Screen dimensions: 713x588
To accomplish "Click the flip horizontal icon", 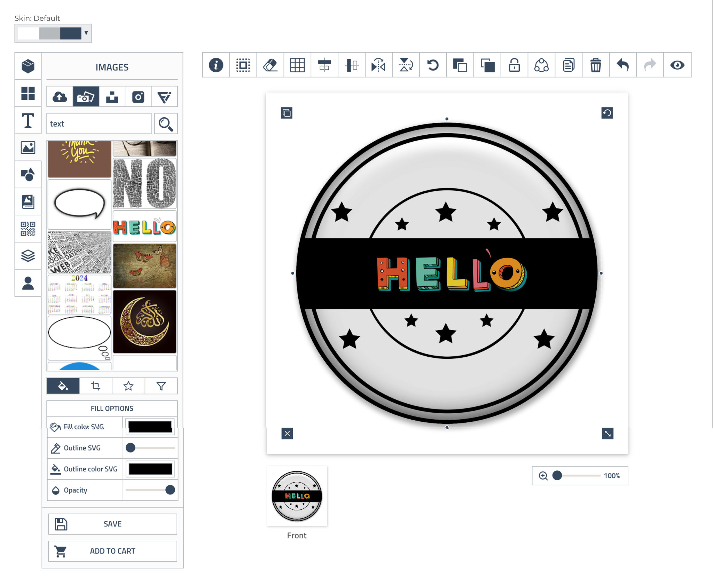I will click(x=378, y=65).
